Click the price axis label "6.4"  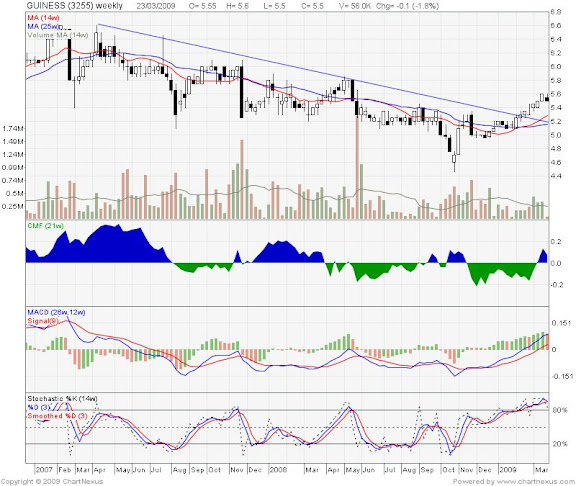point(556,39)
